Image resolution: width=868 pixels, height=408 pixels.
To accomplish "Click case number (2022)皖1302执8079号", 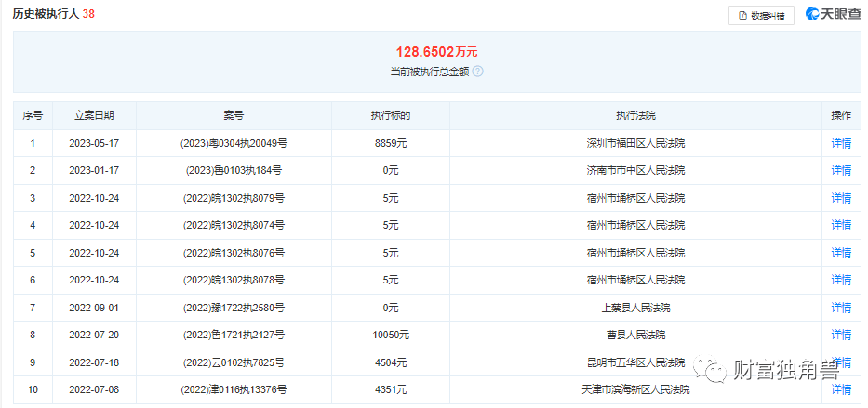I will (x=234, y=198).
